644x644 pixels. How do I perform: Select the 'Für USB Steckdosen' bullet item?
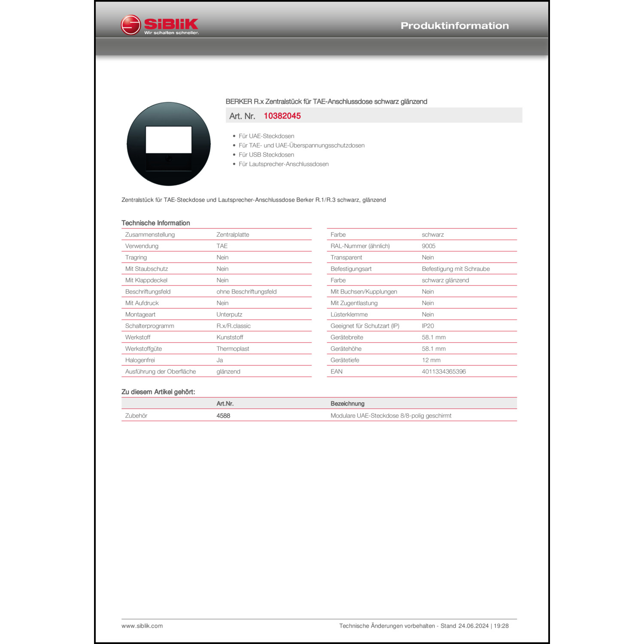pos(266,155)
